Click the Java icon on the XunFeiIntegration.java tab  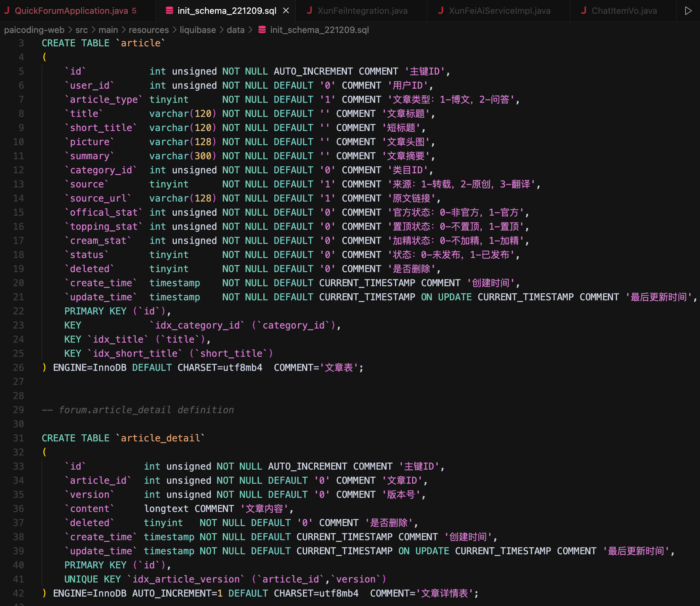click(309, 11)
